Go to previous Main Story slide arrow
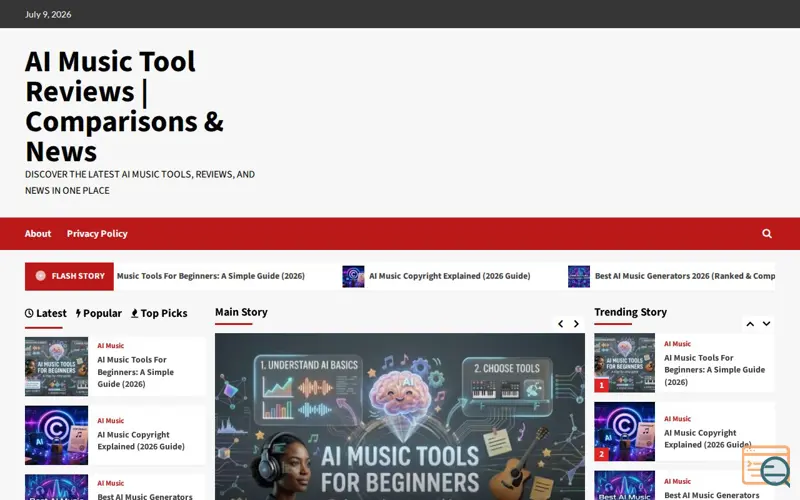 (560, 323)
